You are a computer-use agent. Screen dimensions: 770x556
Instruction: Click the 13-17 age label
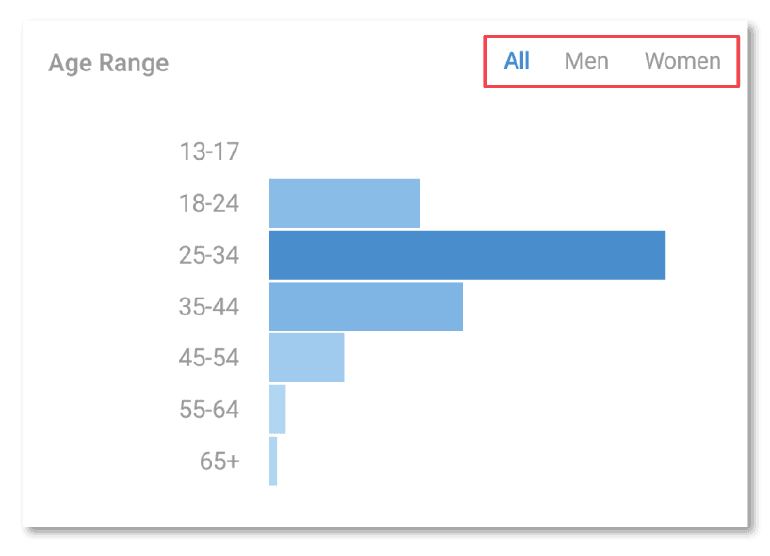[x=209, y=152]
